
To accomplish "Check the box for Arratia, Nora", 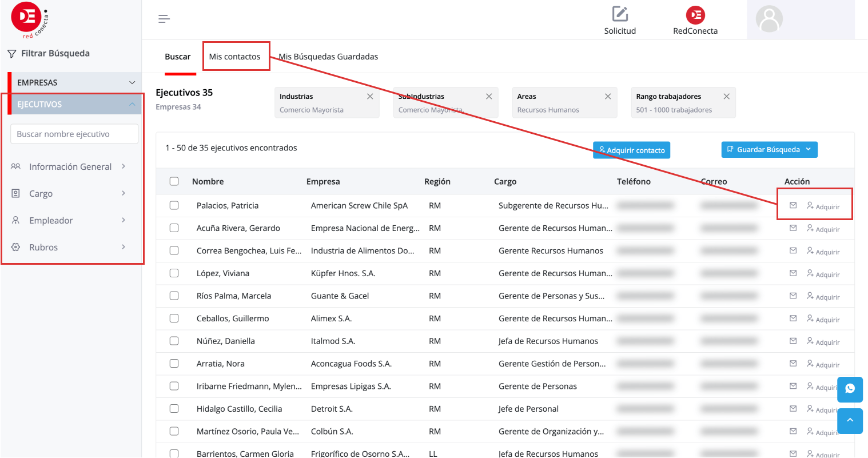I will point(174,363).
